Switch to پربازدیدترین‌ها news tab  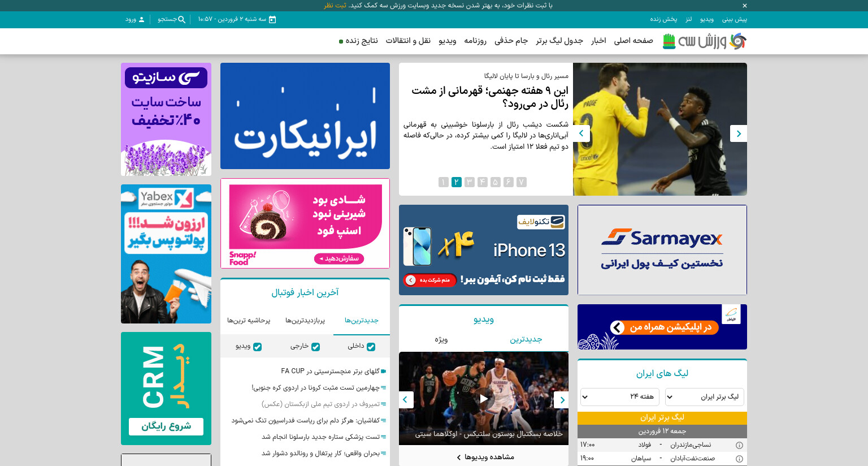click(x=305, y=321)
